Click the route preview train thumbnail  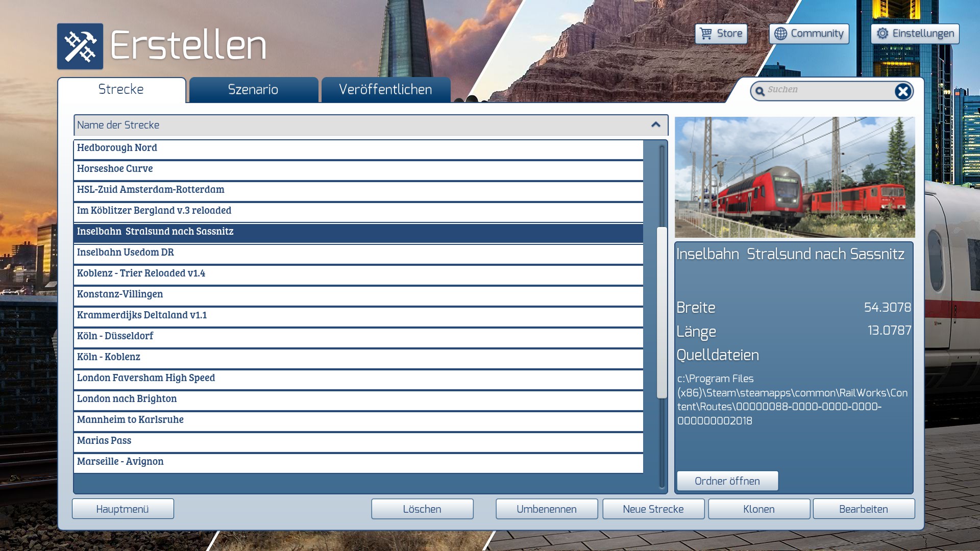(x=794, y=177)
